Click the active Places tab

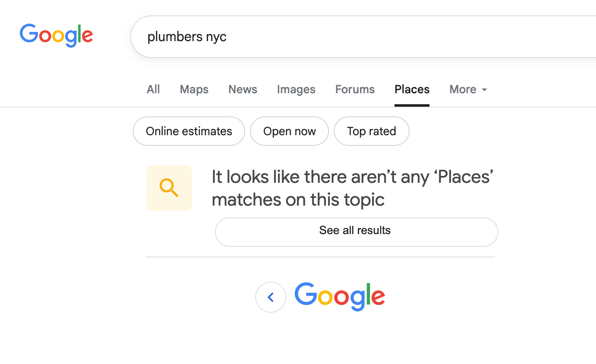[412, 90]
